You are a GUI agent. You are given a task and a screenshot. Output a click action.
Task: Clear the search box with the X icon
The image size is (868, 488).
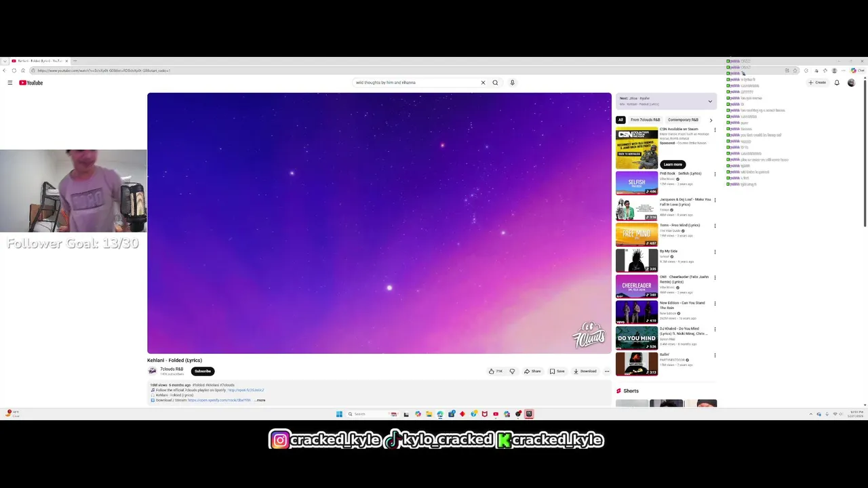(x=483, y=83)
